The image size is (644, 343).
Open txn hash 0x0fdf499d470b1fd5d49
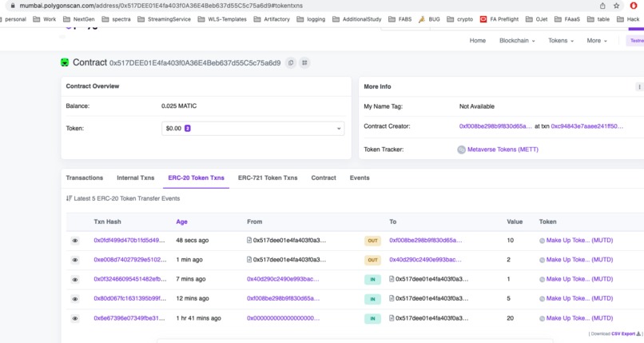click(x=129, y=241)
